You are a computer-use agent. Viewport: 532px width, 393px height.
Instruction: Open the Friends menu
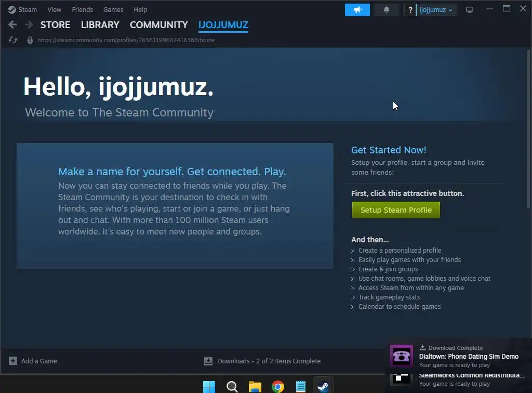coord(82,9)
